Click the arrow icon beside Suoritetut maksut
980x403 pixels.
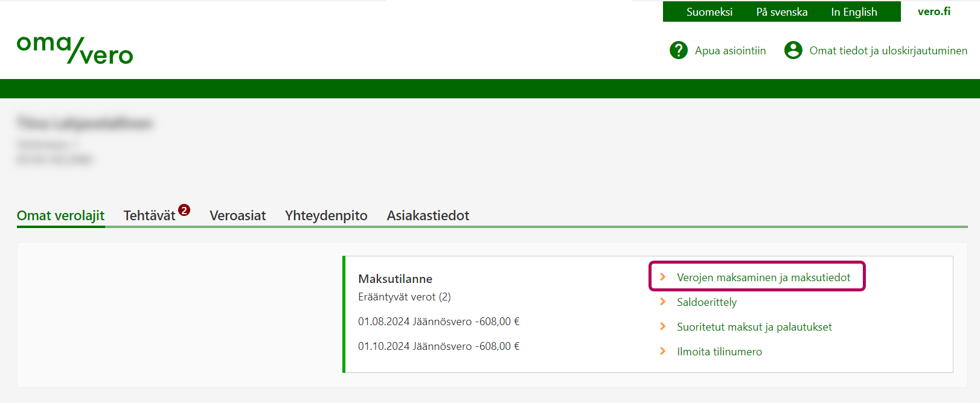click(663, 326)
